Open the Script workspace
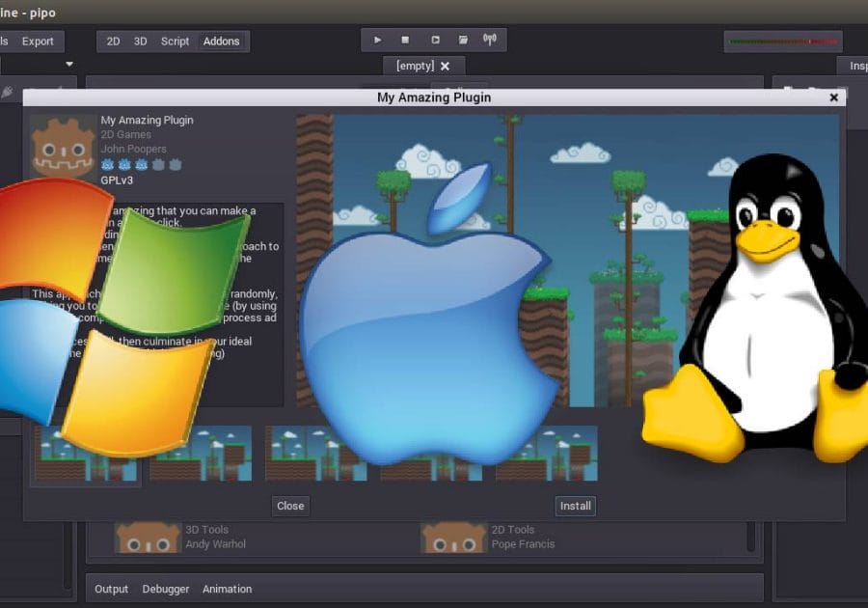 pyautogui.click(x=175, y=41)
